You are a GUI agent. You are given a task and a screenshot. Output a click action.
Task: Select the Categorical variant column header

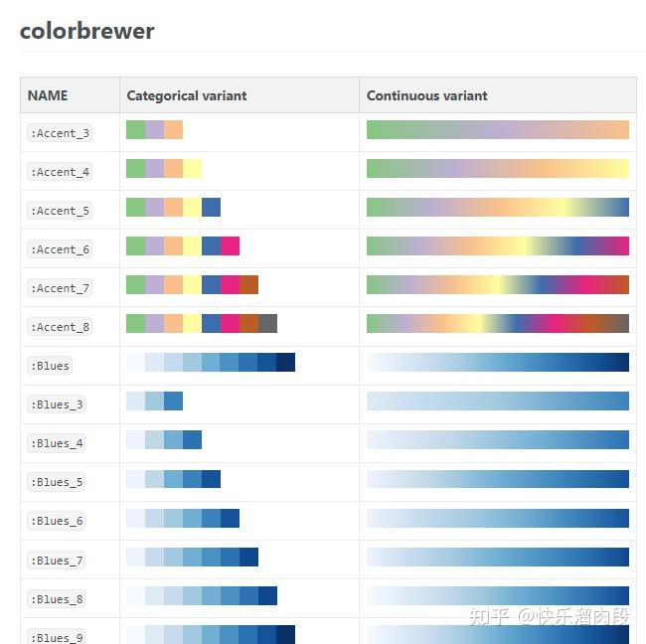pos(187,96)
